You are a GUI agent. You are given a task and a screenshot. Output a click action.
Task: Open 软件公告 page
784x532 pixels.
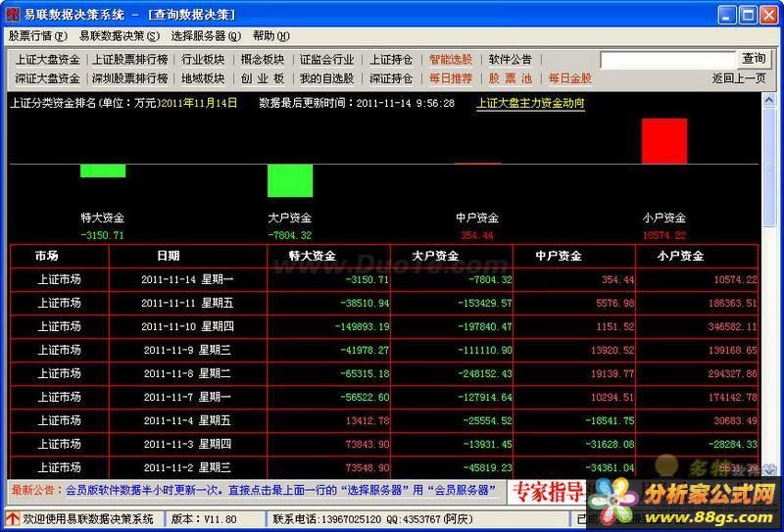[x=510, y=60]
